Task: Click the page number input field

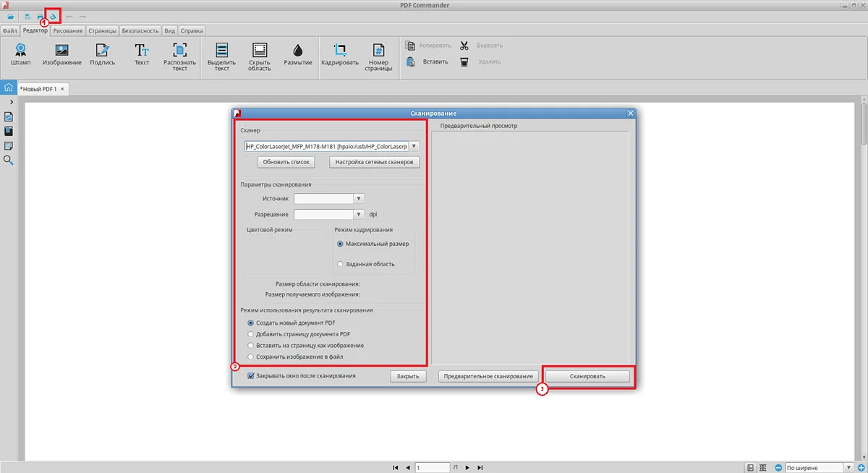Action: click(x=433, y=468)
